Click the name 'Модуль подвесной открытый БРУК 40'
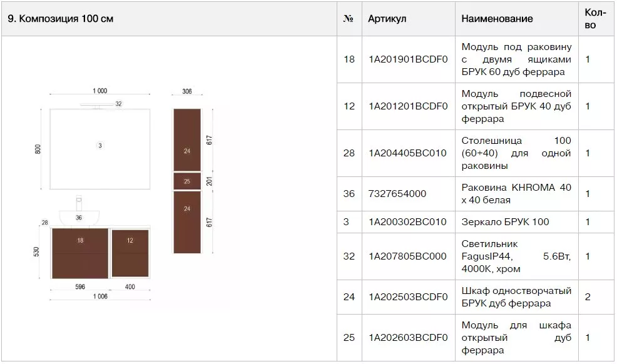 516,100
